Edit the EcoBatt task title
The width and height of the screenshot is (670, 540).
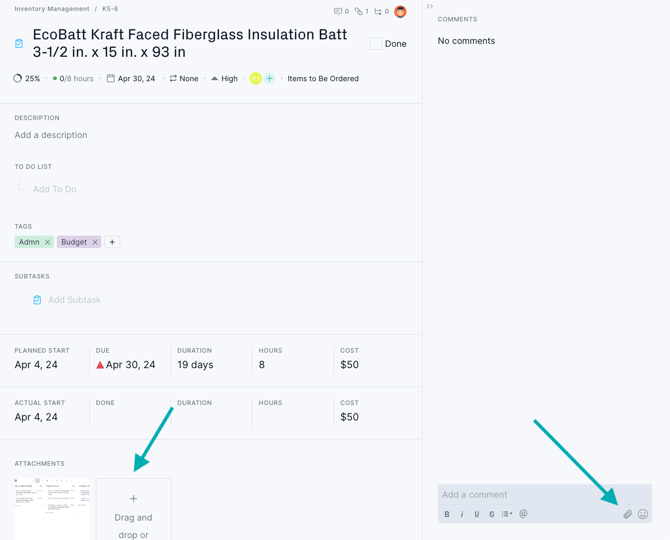[x=190, y=43]
